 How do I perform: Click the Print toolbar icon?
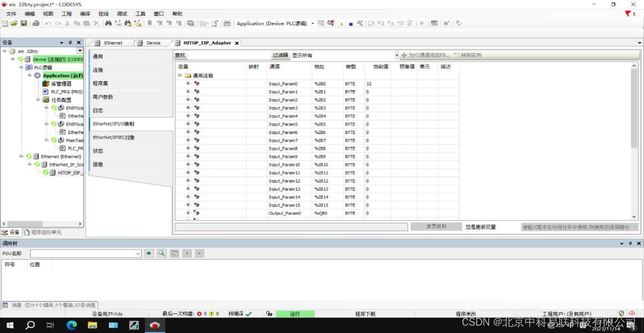pyautogui.click(x=36, y=24)
